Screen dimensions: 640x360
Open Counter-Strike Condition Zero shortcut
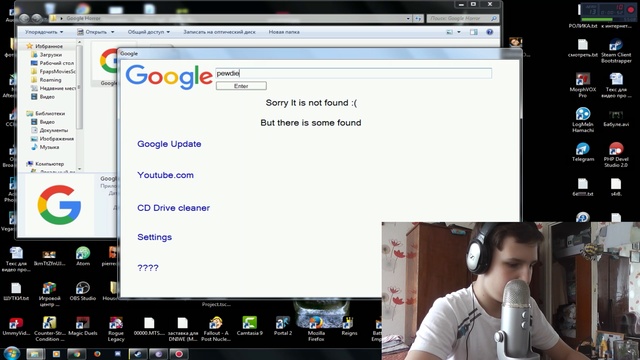pos(49,329)
